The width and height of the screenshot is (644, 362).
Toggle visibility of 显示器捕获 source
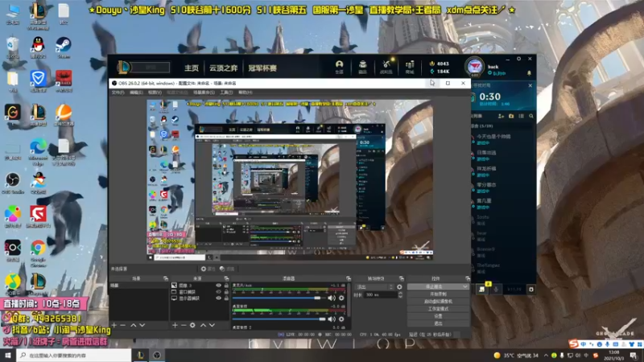click(218, 298)
